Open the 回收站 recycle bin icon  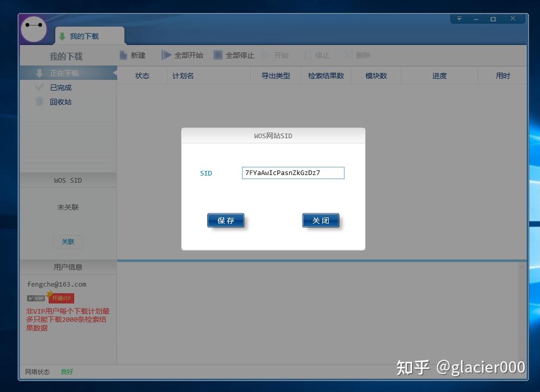(x=39, y=101)
